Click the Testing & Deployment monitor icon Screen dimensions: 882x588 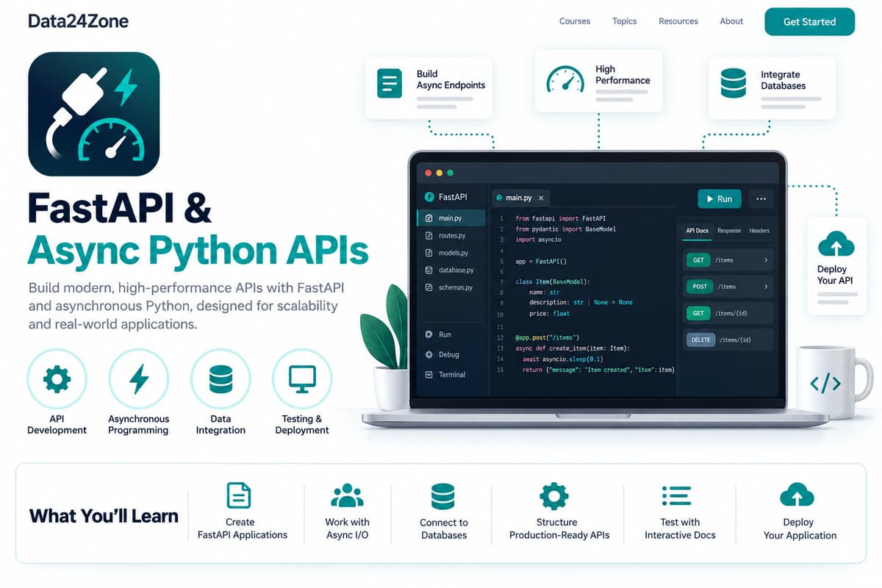click(x=302, y=379)
